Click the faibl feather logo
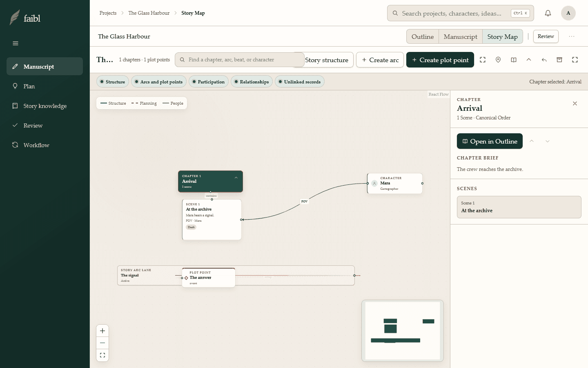The height and width of the screenshot is (368, 588). (15, 18)
